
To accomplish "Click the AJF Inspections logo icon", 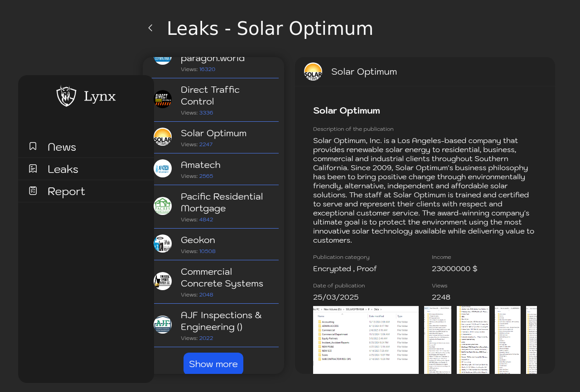I will tap(163, 325).
